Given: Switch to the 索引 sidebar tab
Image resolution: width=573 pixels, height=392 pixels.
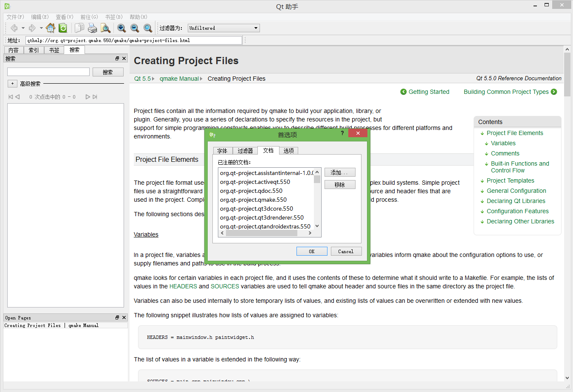Looking at the screenshot, I should click(34, 50).
